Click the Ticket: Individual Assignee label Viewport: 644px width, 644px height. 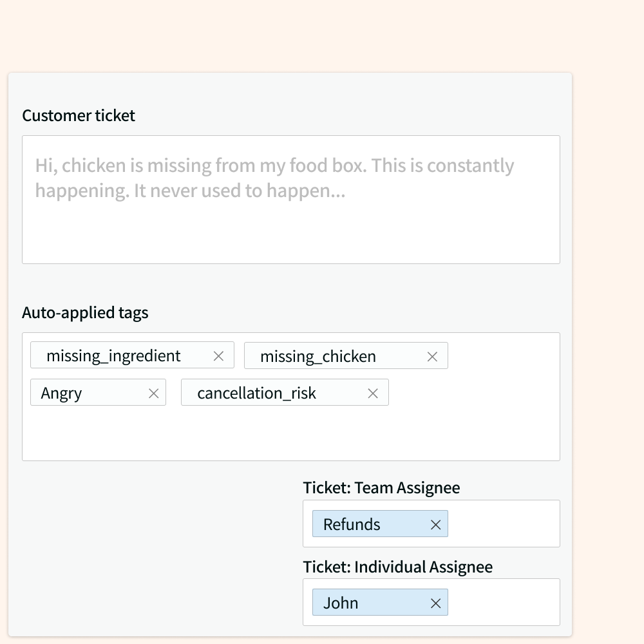397,567
